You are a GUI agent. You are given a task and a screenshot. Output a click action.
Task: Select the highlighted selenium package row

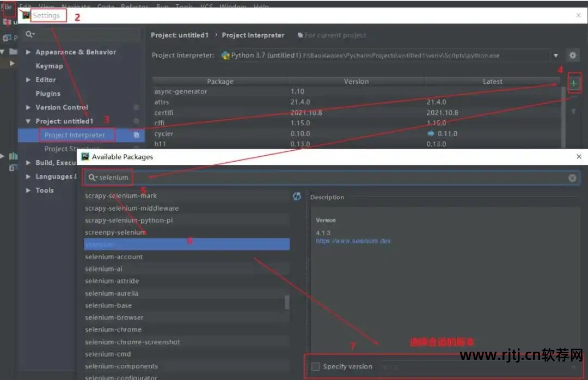coord(187,244)
